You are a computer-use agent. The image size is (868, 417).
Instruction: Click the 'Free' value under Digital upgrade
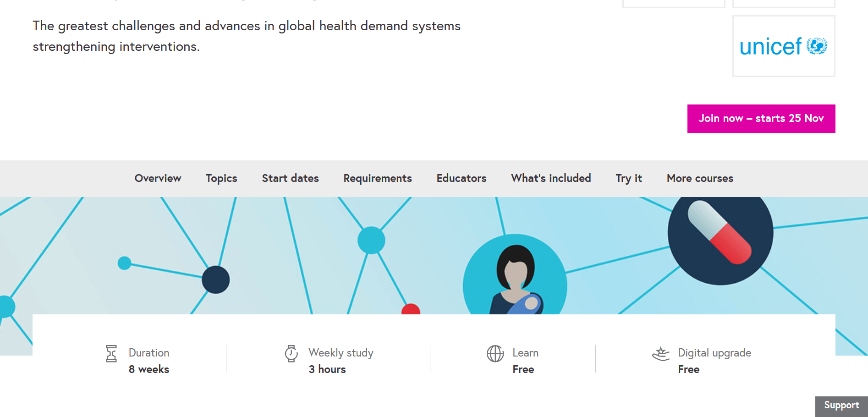pyautogui.click(x=689, y=369)
